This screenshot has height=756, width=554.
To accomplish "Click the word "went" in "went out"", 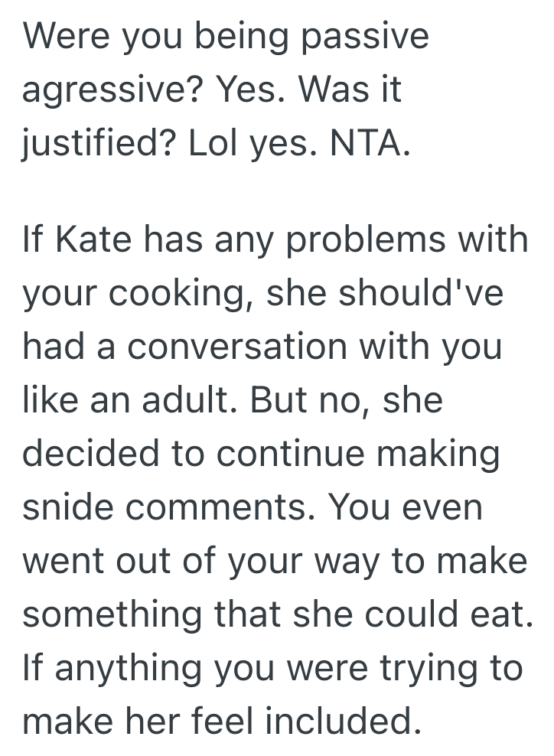I will pyautogui.click(x=64, y=562).
